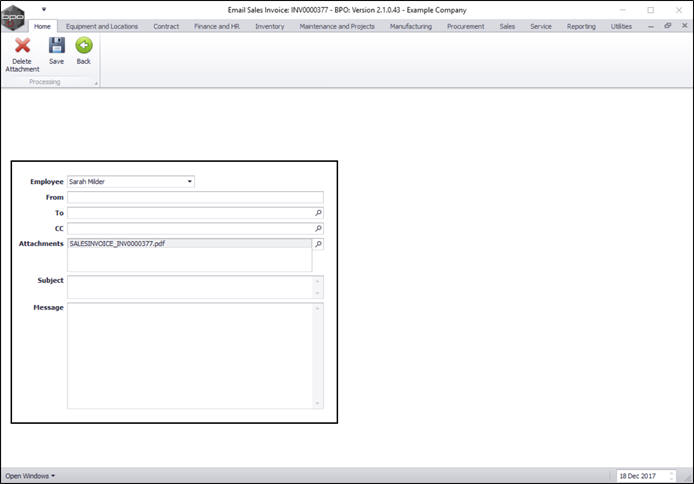Open the Contract tab
694x484 pixels.
tap(166, 26)
